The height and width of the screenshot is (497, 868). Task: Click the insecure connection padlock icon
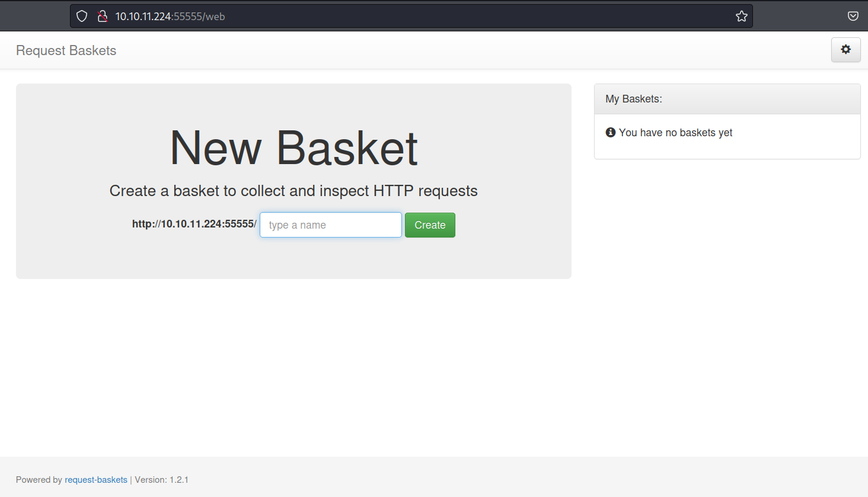point(102,16)
